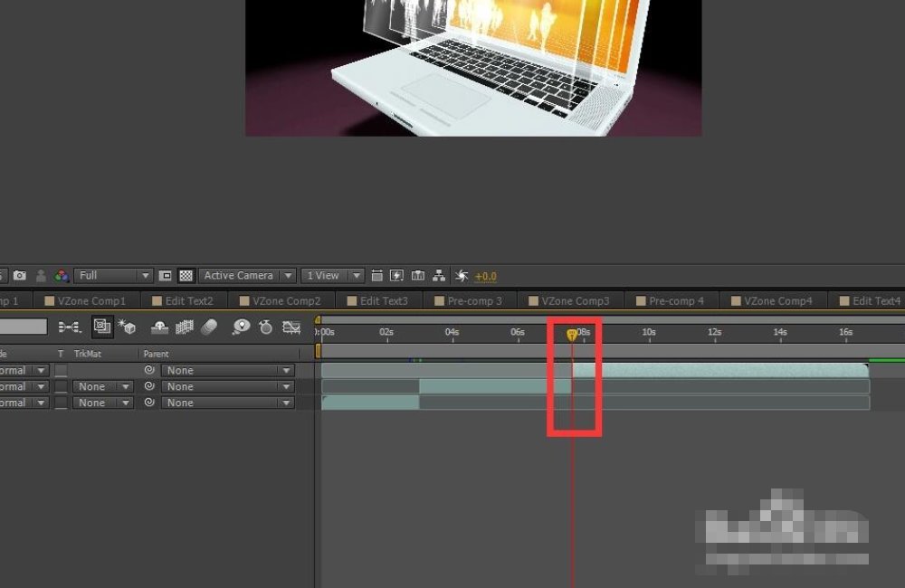Open the composition mini-flowchart icon

point(69,327)
